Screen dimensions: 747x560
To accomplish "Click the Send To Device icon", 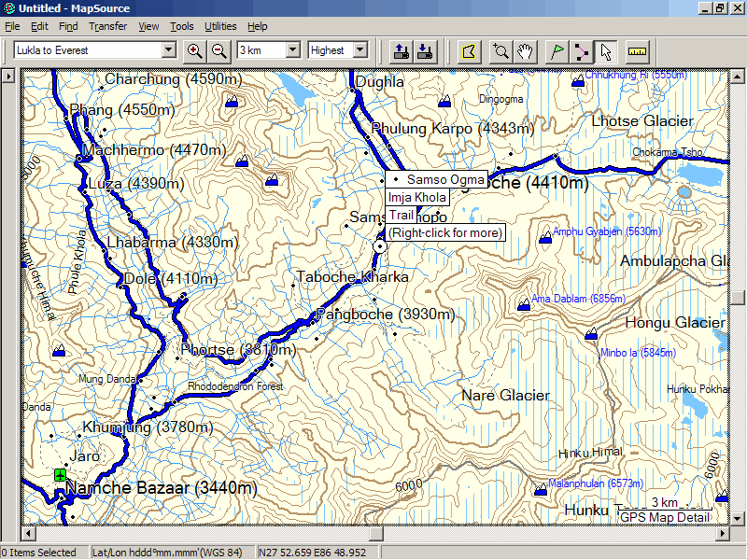I will [402, 51].
